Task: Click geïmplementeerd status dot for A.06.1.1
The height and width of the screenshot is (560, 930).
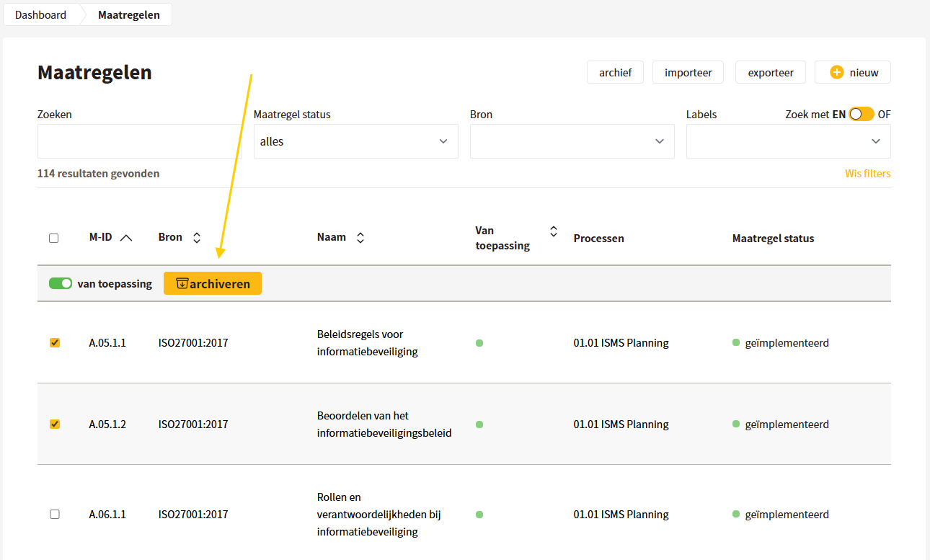Action: coord(736,515)
